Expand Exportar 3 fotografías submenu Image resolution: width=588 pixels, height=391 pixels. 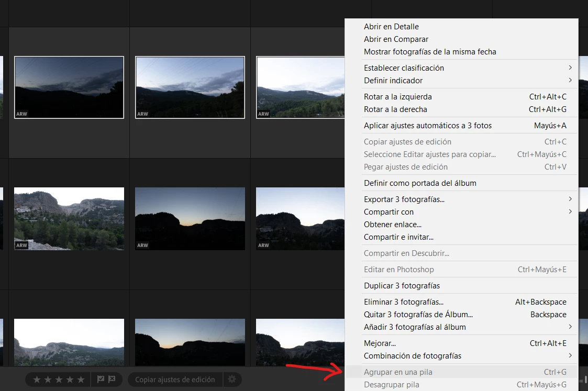tap(570, 199)
